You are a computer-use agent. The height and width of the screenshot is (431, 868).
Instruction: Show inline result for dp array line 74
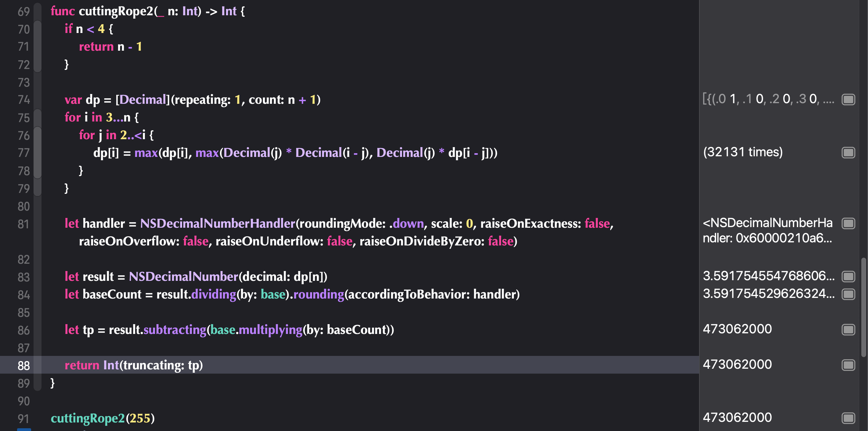848,100
